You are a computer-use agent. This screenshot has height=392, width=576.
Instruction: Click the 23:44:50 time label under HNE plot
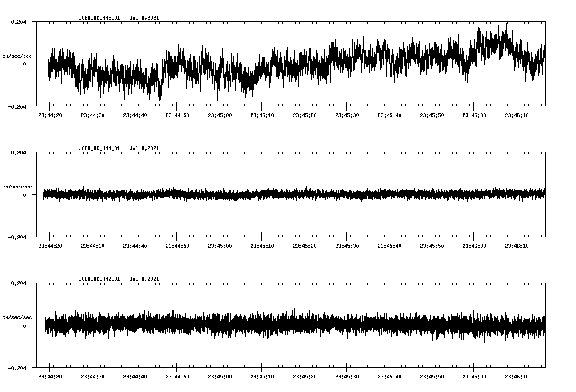(x=177, y=115)
